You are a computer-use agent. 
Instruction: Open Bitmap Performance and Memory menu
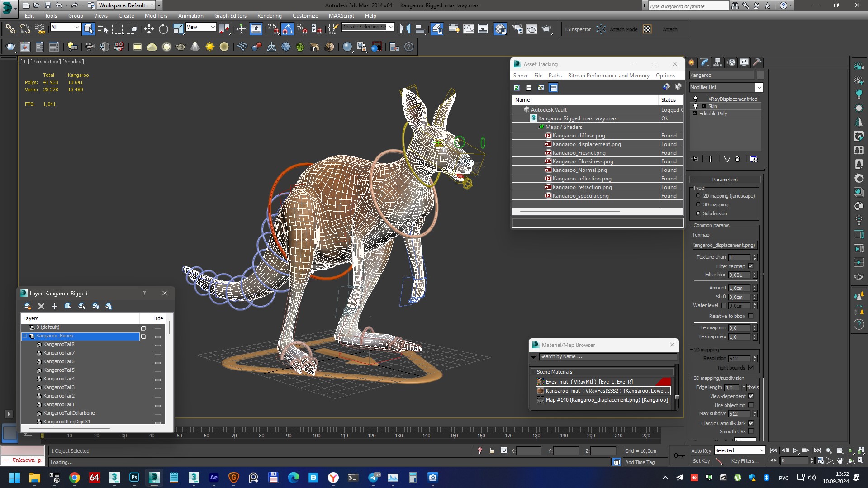[608, 76]
